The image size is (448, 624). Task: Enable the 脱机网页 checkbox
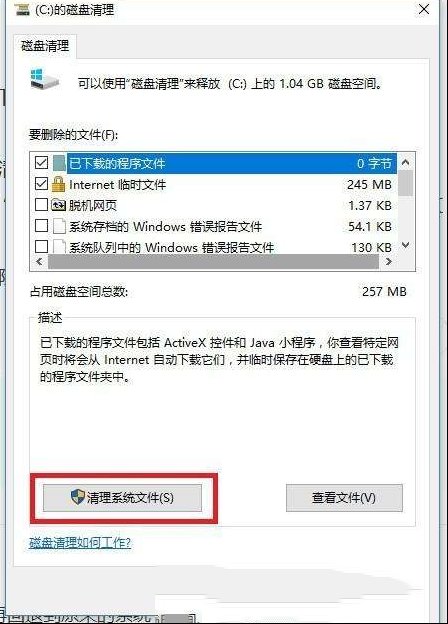point(41,205)
